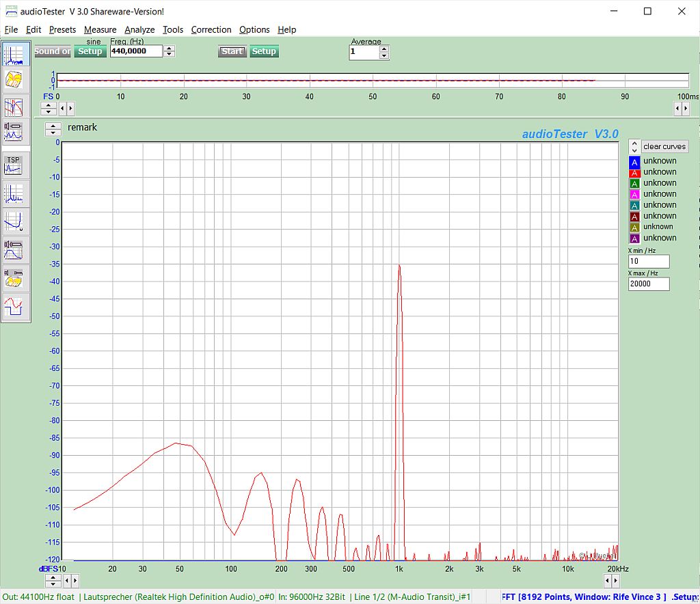Click the audioTester app icon in title bar
Viewport: 700px width, 604px height.
pyautogui.click(x=11, y=11)
